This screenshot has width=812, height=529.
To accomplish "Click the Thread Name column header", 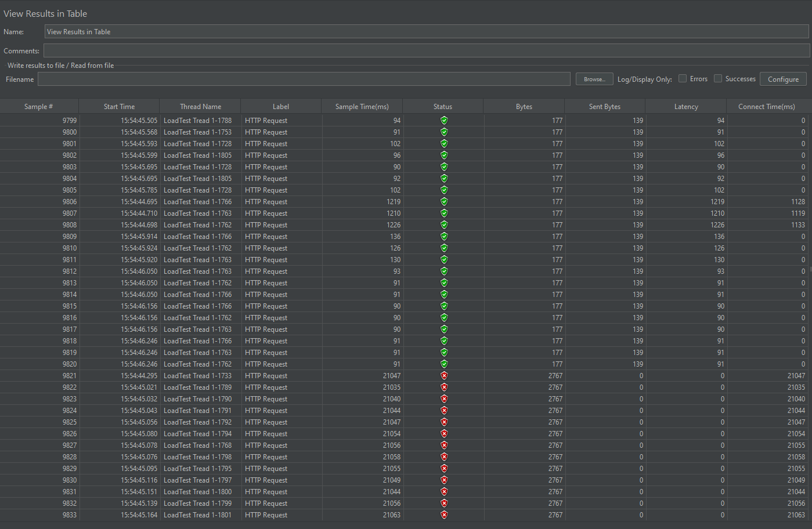I will point(200,107).
